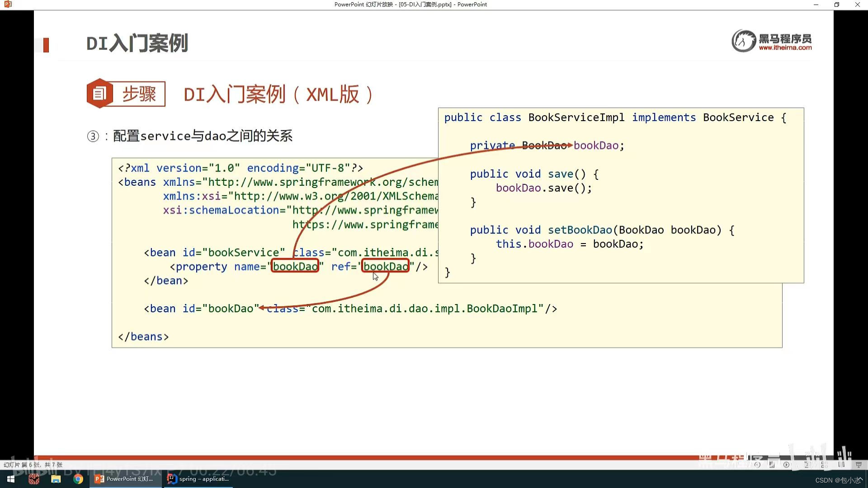Click 'public class BookServiceImpl' declaration line
Image resolution: width=868 pixels, height=488 pixels.
615,117
